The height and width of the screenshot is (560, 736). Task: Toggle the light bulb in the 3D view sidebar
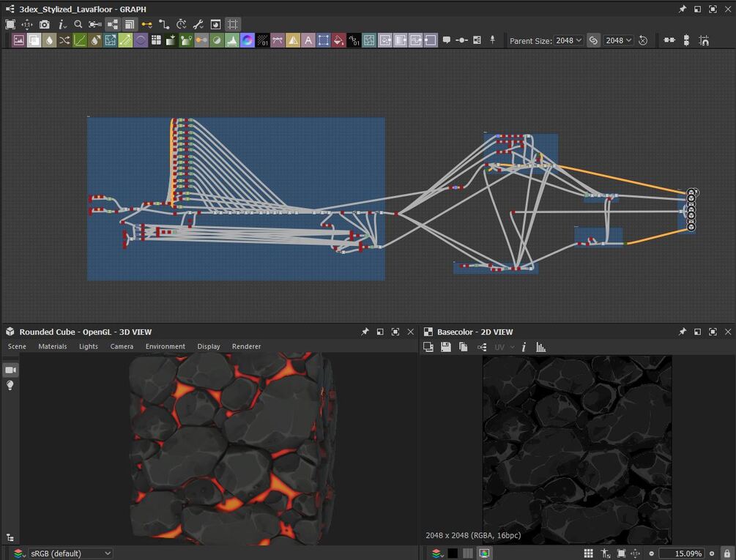click(10, 386)
